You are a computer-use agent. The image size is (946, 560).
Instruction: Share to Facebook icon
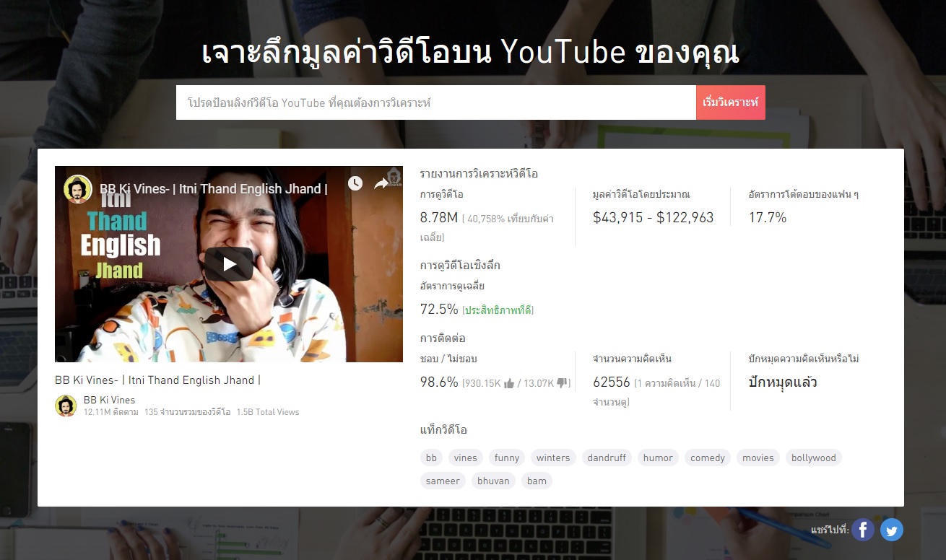click(862, 530)
